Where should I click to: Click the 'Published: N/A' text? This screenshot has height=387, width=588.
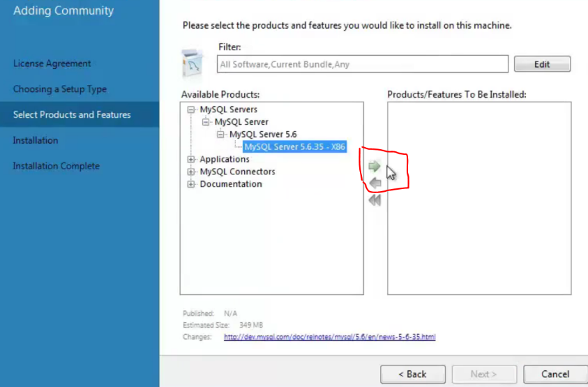pos(210,314)
